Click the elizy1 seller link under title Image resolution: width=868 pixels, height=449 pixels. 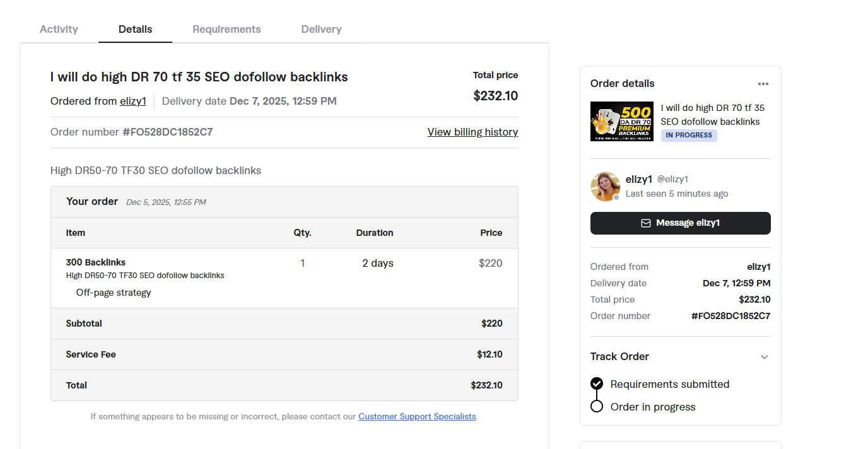pyautogui.click(x=133, y=101)
